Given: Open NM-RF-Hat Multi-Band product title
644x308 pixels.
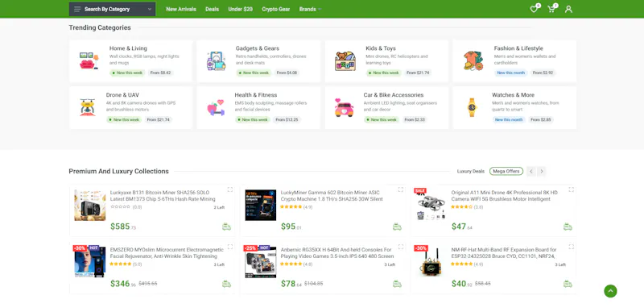Looking at the screenshot, I should click(504, 253).
